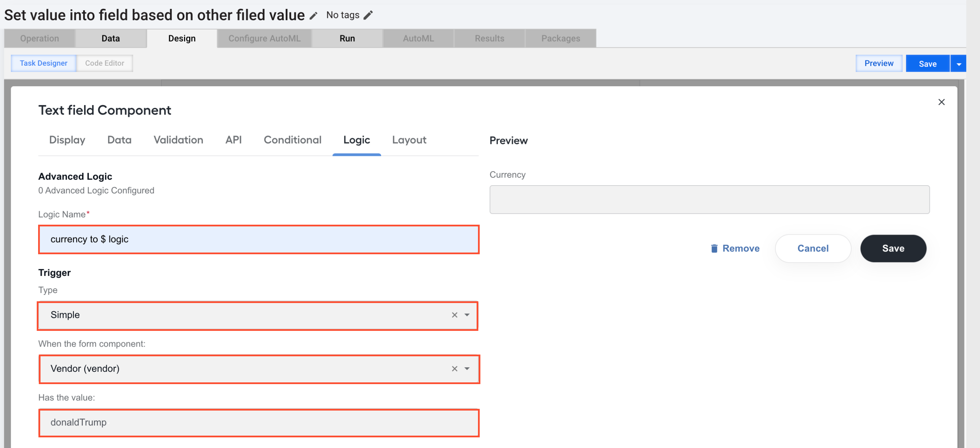This screenshot has height=448, width=980.
Task: Open the component Data tab
Action: click(119, 140)
